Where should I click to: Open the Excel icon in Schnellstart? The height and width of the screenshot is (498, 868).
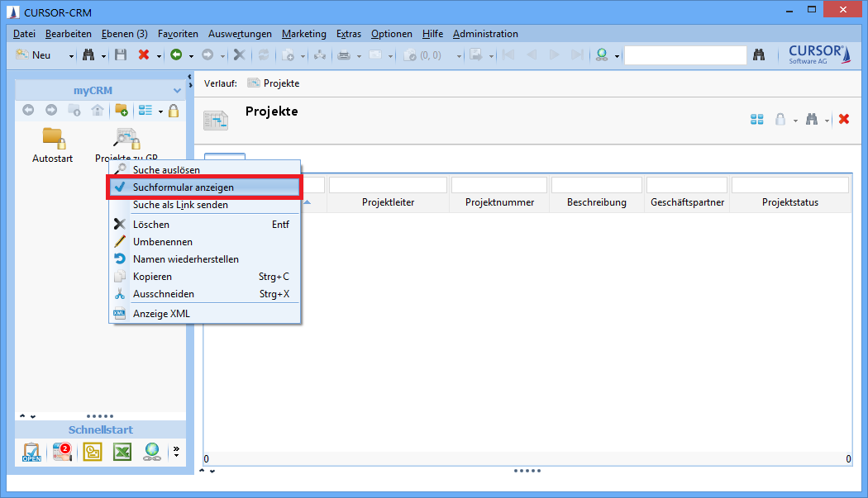point(122,452)
